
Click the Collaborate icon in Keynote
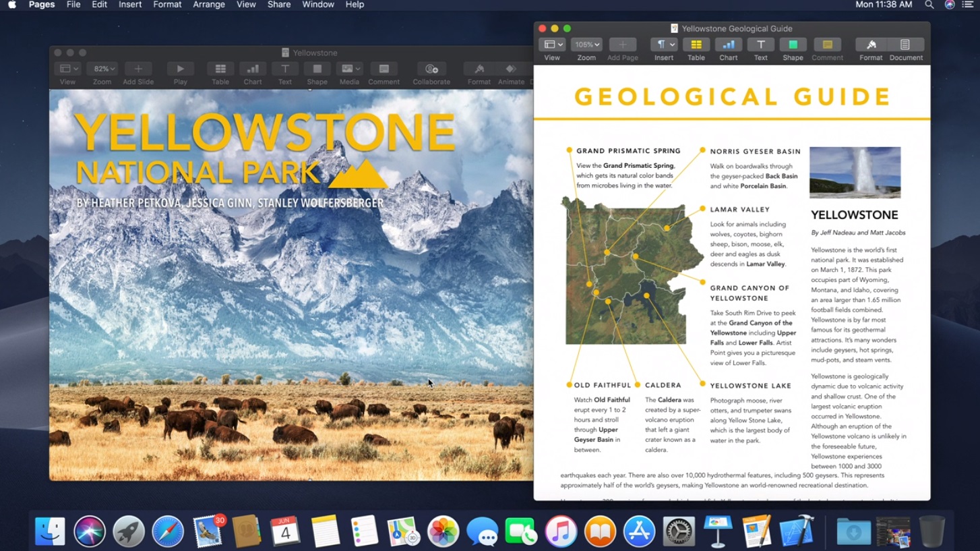[431, 69]
